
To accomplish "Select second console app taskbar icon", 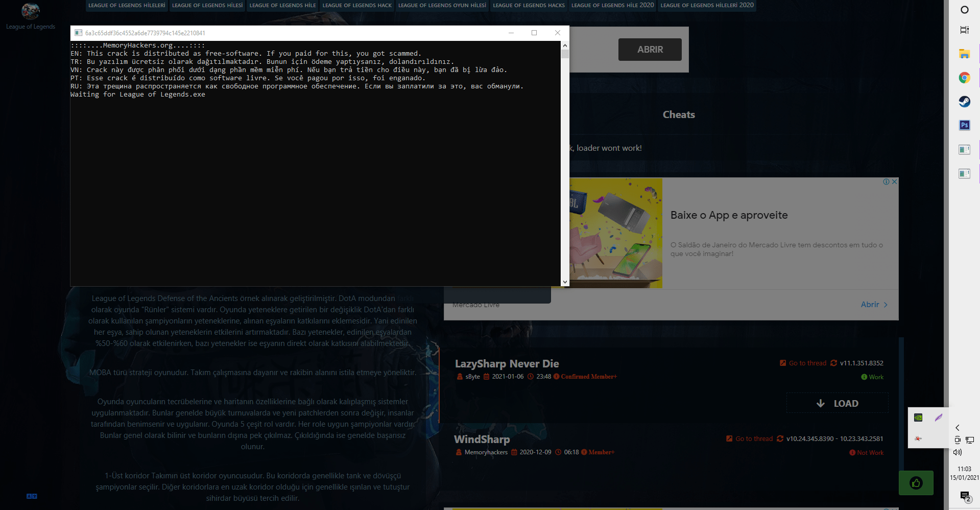I will [x=964, y=173].
